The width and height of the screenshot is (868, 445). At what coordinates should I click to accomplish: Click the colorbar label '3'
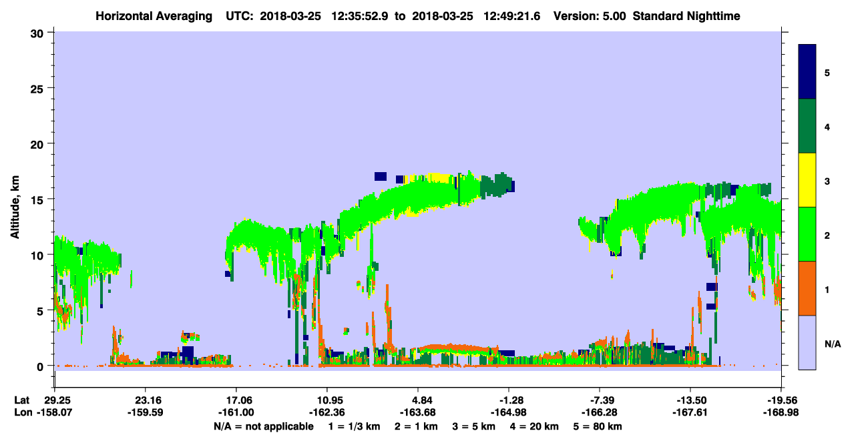pyautogui.click(x=827, y=181)
